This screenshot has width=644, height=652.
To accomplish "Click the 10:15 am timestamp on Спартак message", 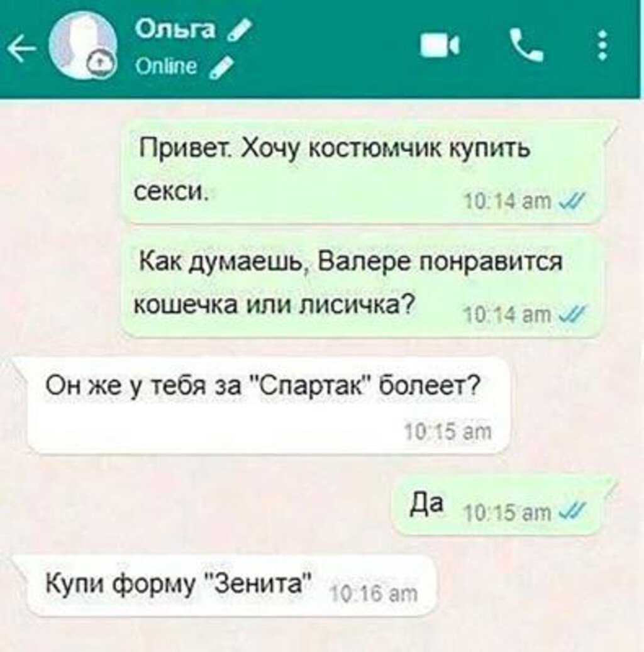I will point(448,431).
